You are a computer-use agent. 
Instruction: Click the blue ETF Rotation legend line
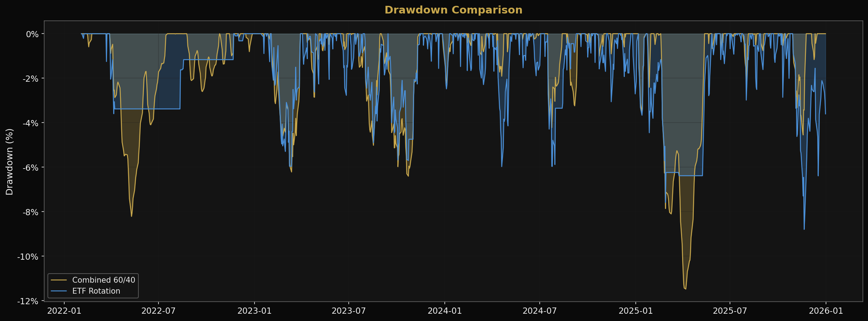(59, 291)
